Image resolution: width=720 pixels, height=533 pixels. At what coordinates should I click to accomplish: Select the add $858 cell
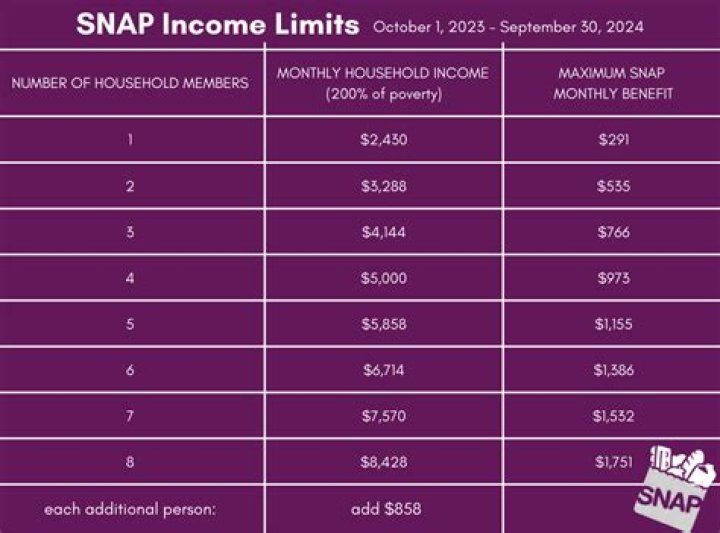point(384,509)
